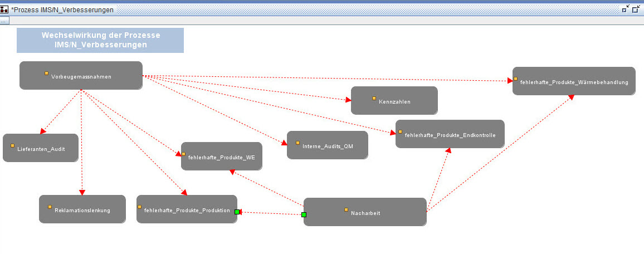The width and height of the screenshot is (644, 254).
Task: Click the process diagram icon in editor tab
Action: pyautogui.click(x=4, y=9)
